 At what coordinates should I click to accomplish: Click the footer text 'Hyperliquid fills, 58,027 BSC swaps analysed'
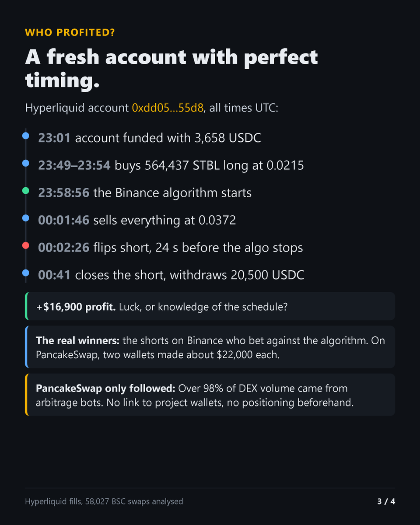(104, 501)
